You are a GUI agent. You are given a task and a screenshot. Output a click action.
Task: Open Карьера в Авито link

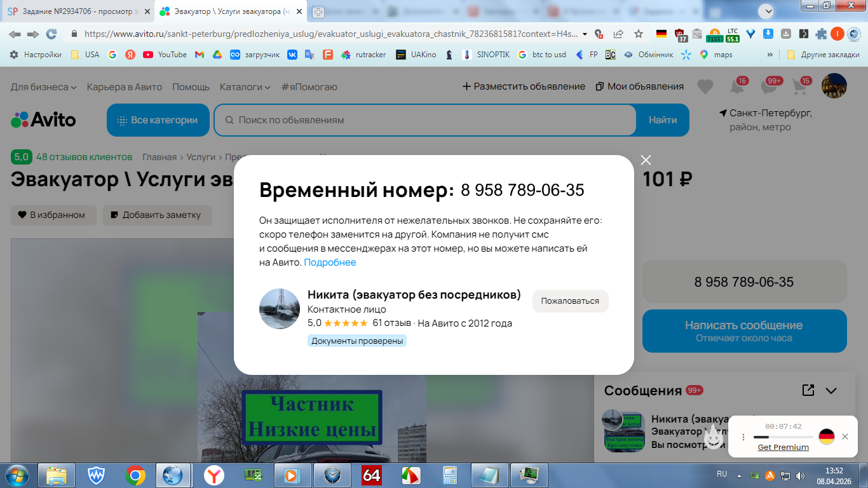(125, 86)
